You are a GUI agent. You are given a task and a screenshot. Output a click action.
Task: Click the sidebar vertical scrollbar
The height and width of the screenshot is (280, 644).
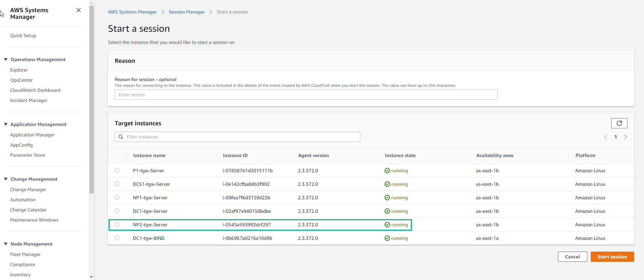92,100
